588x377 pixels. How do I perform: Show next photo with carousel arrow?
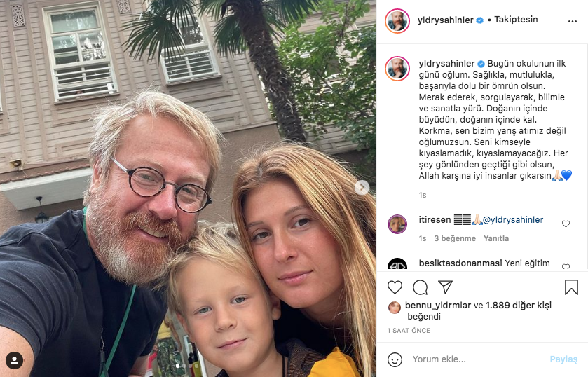click(362, 187)
